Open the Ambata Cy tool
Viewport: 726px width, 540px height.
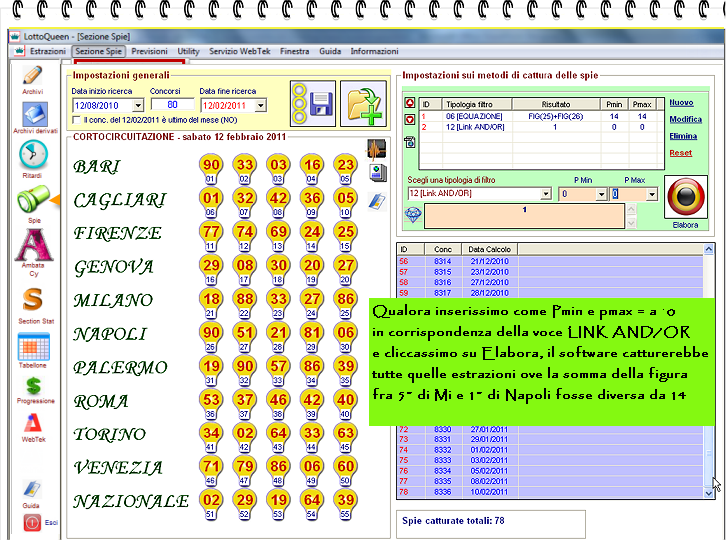34,245
